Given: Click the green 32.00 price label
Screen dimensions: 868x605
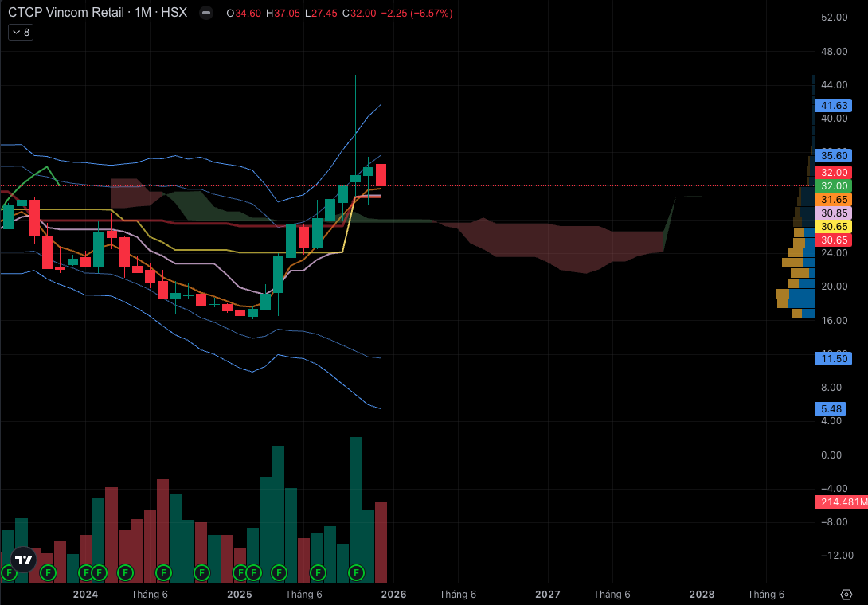Looking at the screenshot, I should (x=834, y=186).
